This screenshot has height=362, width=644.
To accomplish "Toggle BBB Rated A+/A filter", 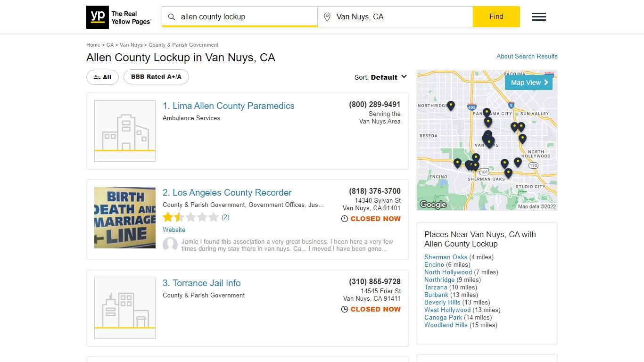I will pyautogui.click(x=156, y=77).
